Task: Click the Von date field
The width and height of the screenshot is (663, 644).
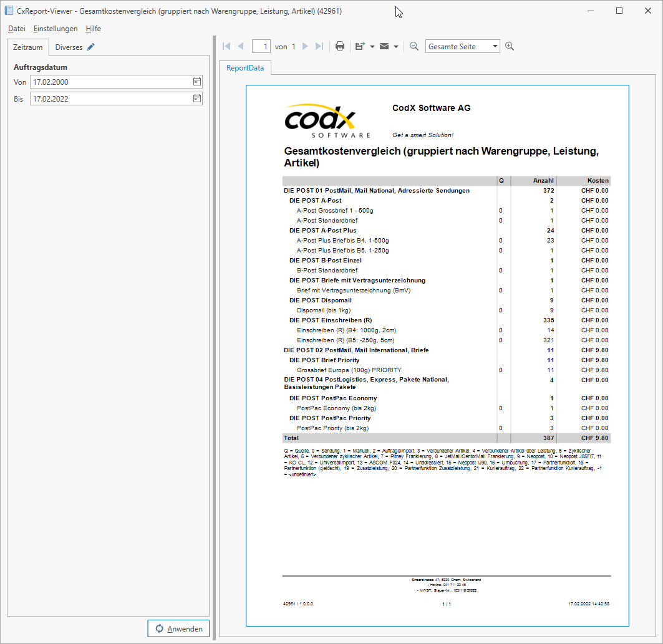Action: tap(116, 82)
